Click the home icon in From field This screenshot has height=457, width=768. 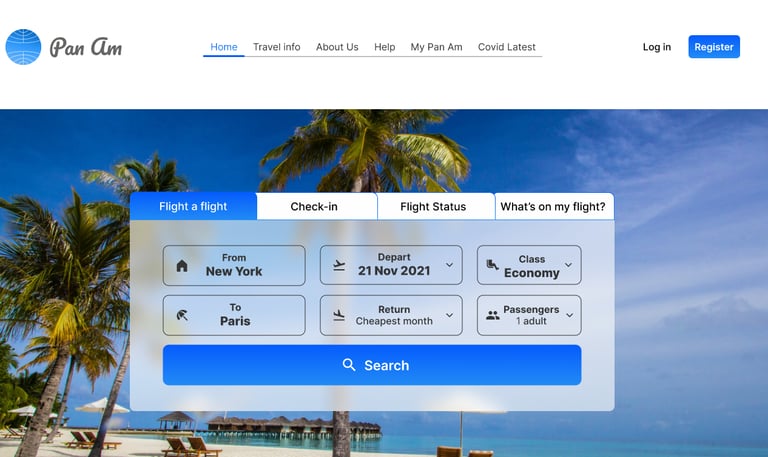coord(182,266)
